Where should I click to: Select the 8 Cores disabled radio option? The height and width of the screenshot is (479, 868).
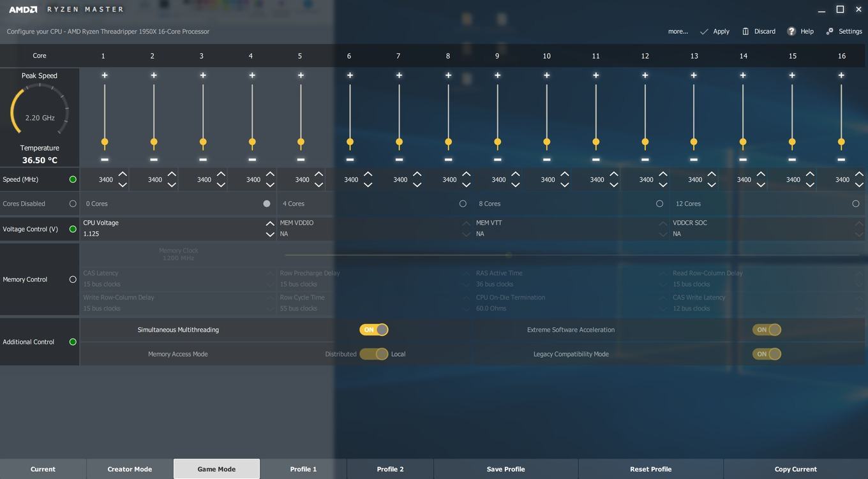[x=659, y=203]
